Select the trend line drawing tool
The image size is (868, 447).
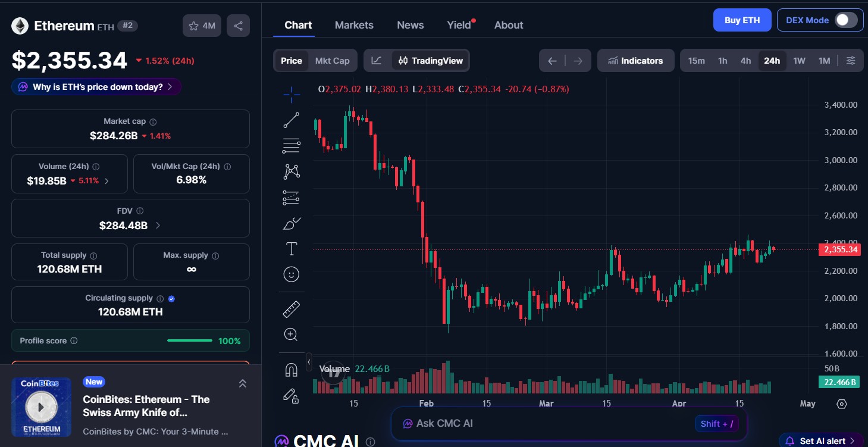(291, 119)
